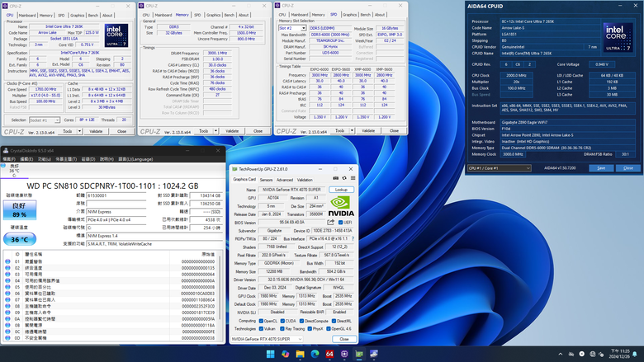This screenshot has height=362, width=644.
Task: Click Intel Core Ultra 7 logo in AIDA64
Action: click(x=618, y=37)
